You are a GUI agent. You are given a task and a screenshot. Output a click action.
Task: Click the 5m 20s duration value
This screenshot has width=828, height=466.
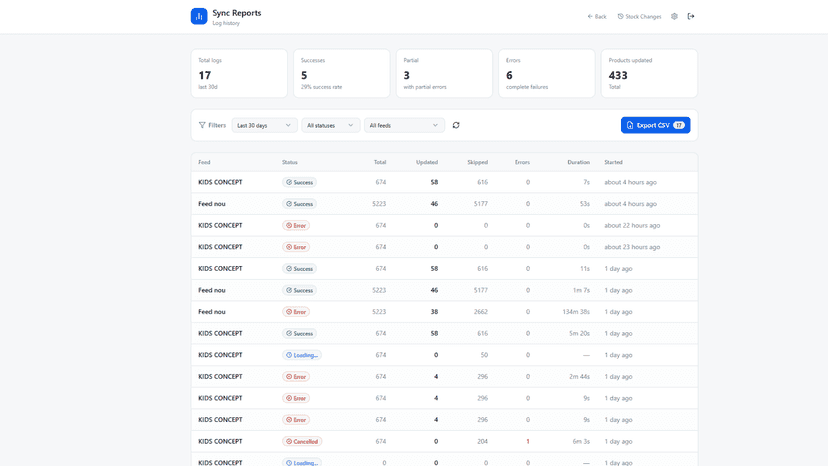tap(579, 333)
